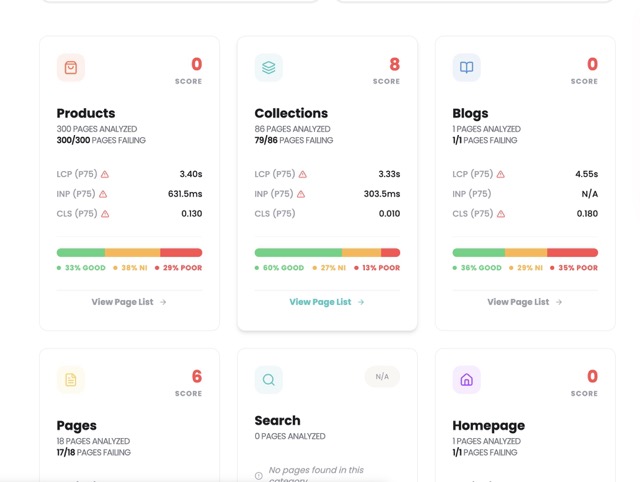Click '79/86 PAGES FAILING' text
This screenshot has height=482, width=640.
coord(294,140)
